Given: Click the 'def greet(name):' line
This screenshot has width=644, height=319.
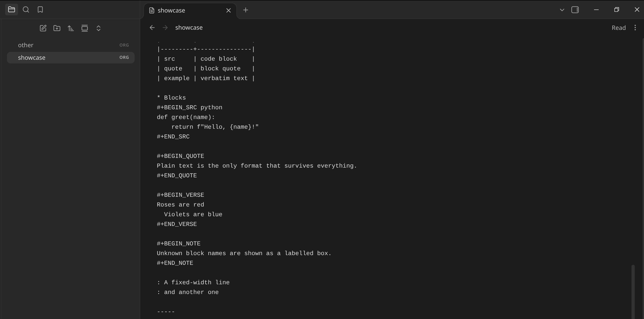Looking at the screenshot, I should coord(186,117).
